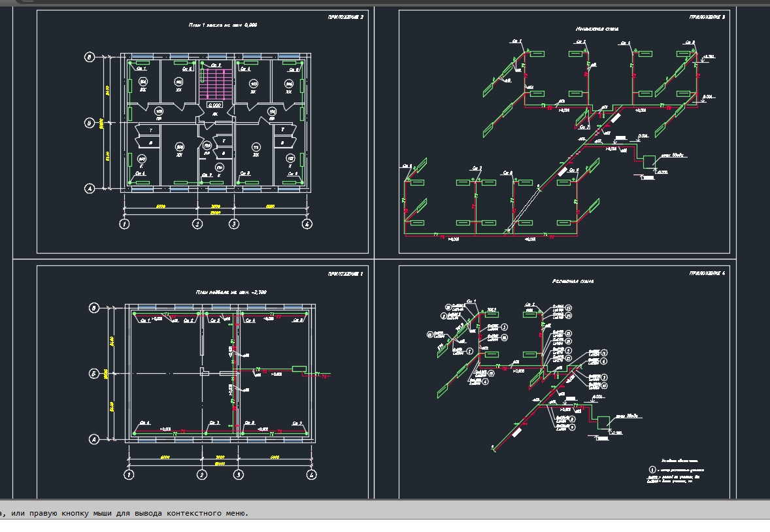
Task: Click axis bubble 2 under the first-floor plan
Action: [x=197, y=224]
